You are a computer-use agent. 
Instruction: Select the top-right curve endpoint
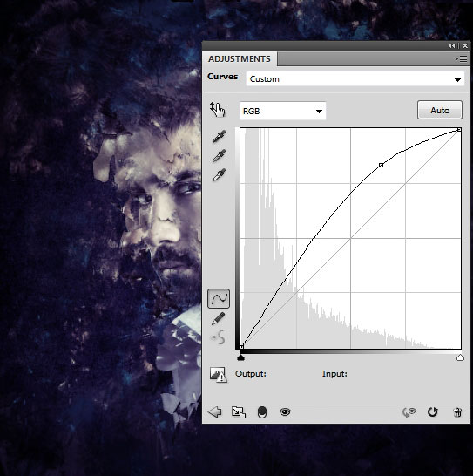point(459,130)
